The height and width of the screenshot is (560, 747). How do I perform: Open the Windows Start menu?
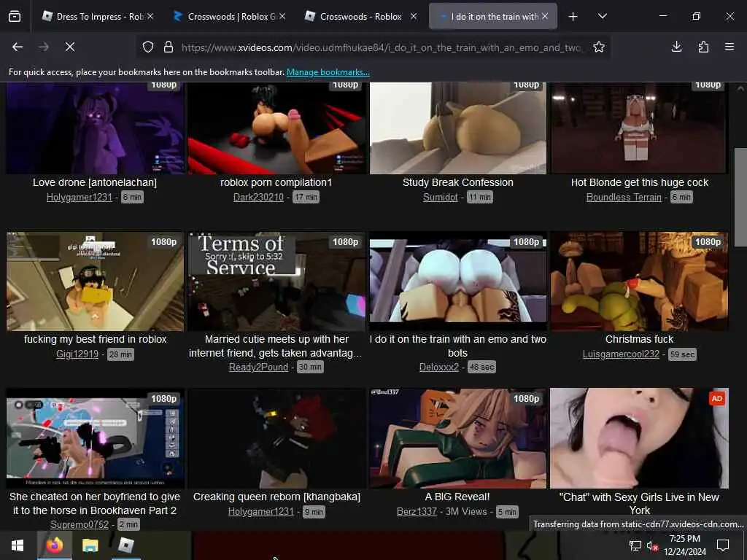(18, 545)
